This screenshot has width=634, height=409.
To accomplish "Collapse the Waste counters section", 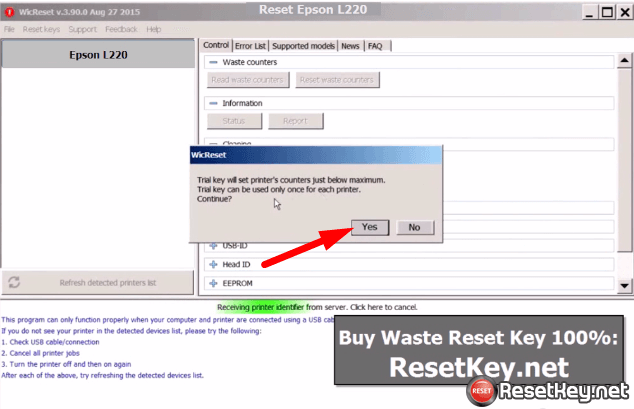I will pyautogui.click(x=213, y=62).
